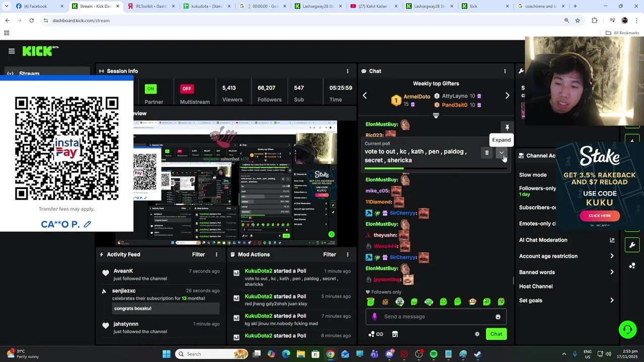Click the purple microphone icon in chat
644x362 pixels.
point(374,316)
